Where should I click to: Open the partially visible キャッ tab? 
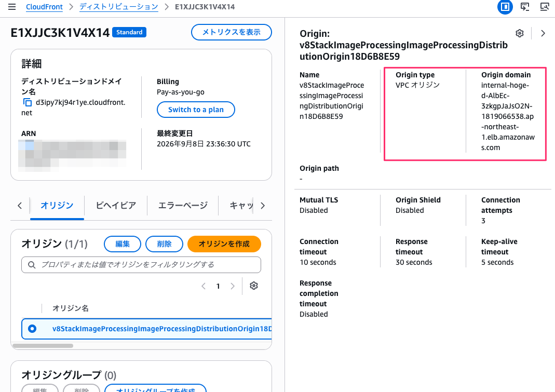point(241,206)
